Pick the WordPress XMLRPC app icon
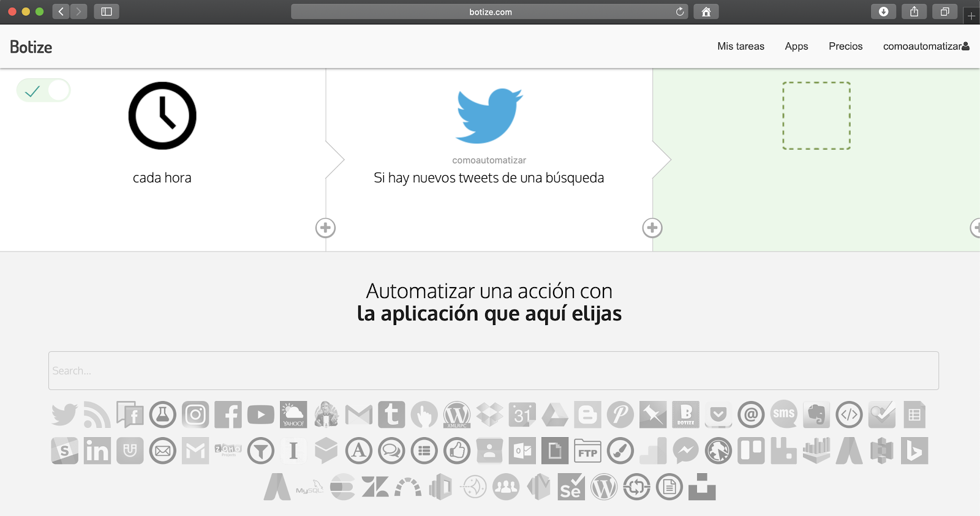Viewport: 980px width, 516px height. tap(457, 414)
